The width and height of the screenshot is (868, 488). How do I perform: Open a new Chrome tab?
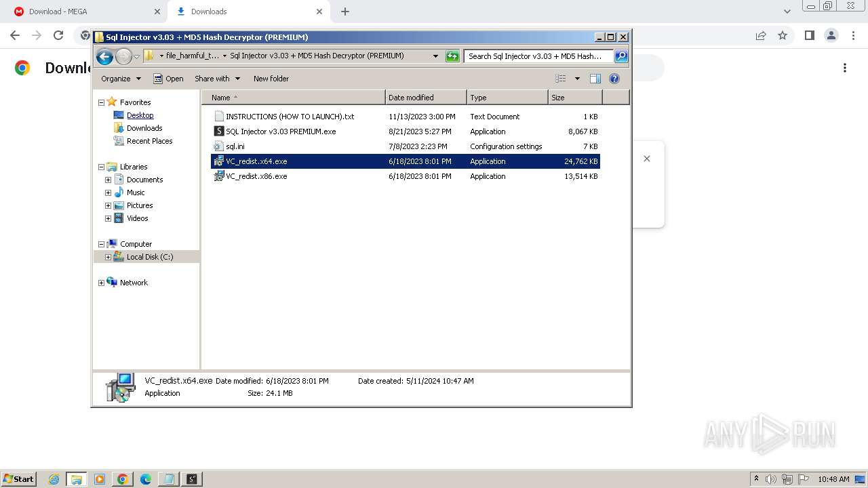[345, 12]
